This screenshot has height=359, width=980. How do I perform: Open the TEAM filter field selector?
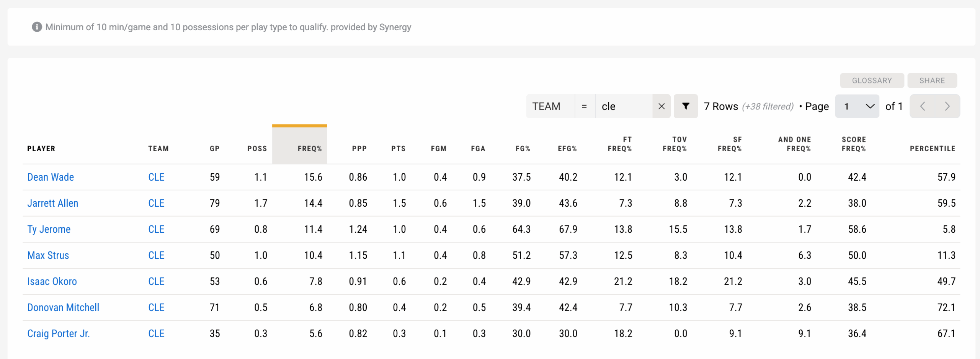pos(550,106)
